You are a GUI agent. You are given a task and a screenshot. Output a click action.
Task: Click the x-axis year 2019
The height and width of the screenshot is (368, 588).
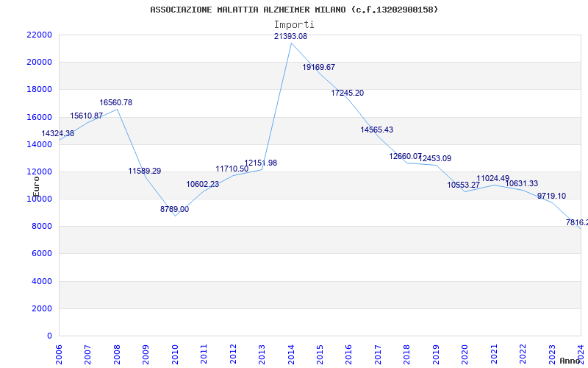(436, 353)
